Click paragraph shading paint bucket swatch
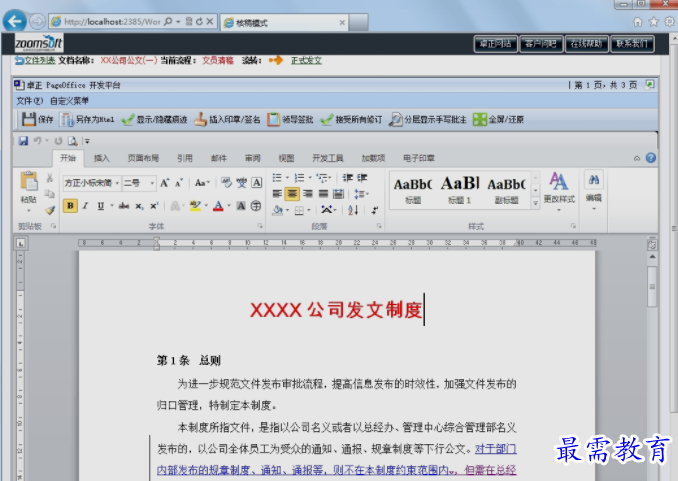Image resolution: width=678 pixels, height=481 pixels. (278, 210)
